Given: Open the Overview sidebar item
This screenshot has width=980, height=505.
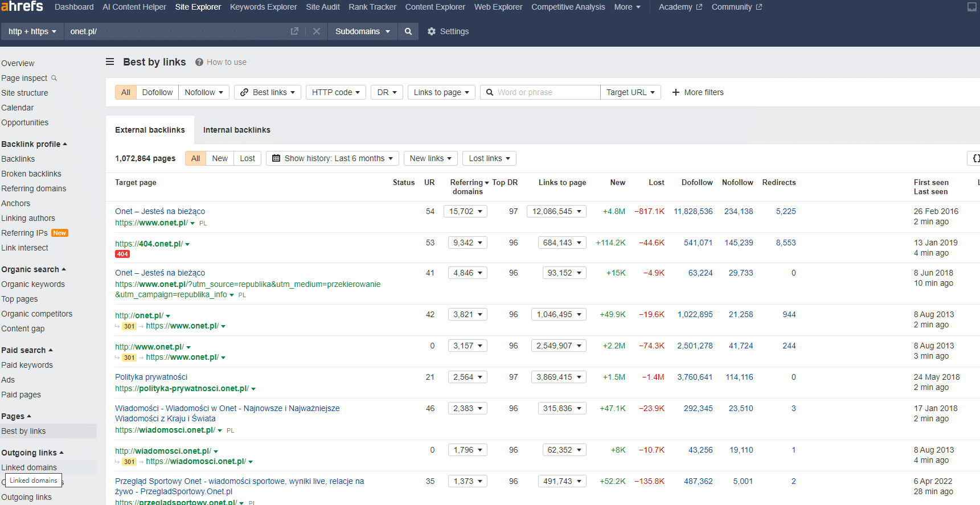Looking at the screenshot, I should [x=18, y=63].
